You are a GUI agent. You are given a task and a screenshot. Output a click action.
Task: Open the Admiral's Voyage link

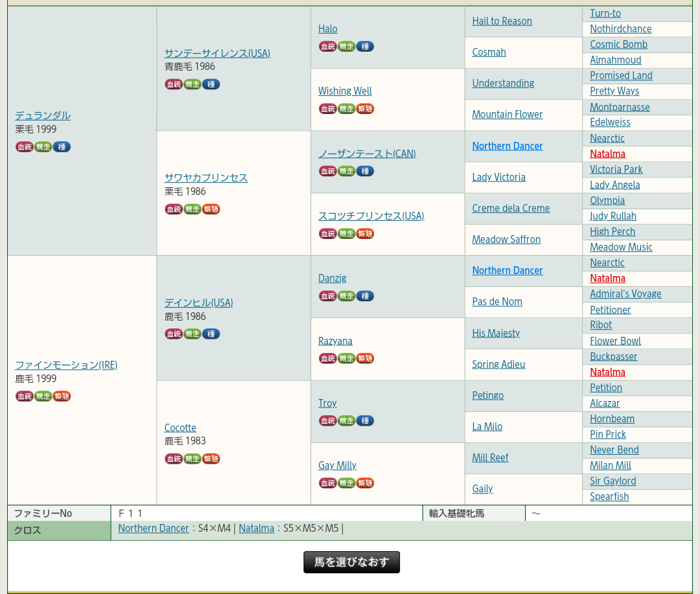(625, 294)
